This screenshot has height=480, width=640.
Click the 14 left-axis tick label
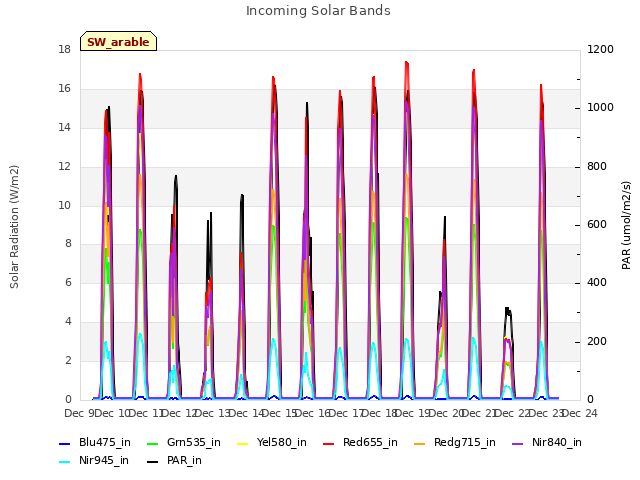click(x=64, y=127)
